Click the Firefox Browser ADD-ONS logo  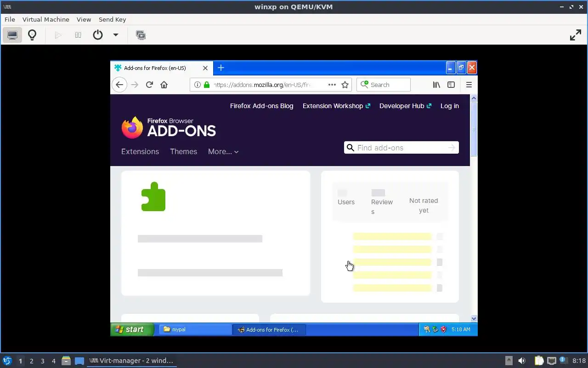(169, 127)
